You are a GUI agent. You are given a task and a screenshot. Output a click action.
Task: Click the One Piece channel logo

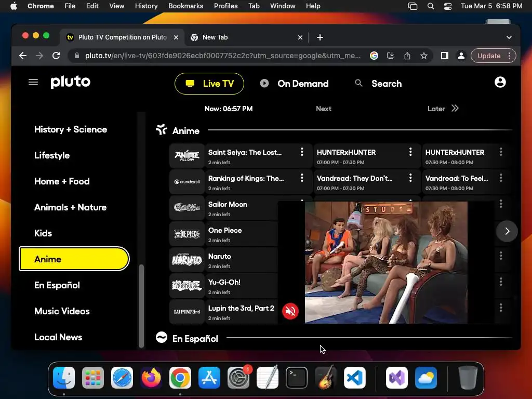click(x=187, y=234)
